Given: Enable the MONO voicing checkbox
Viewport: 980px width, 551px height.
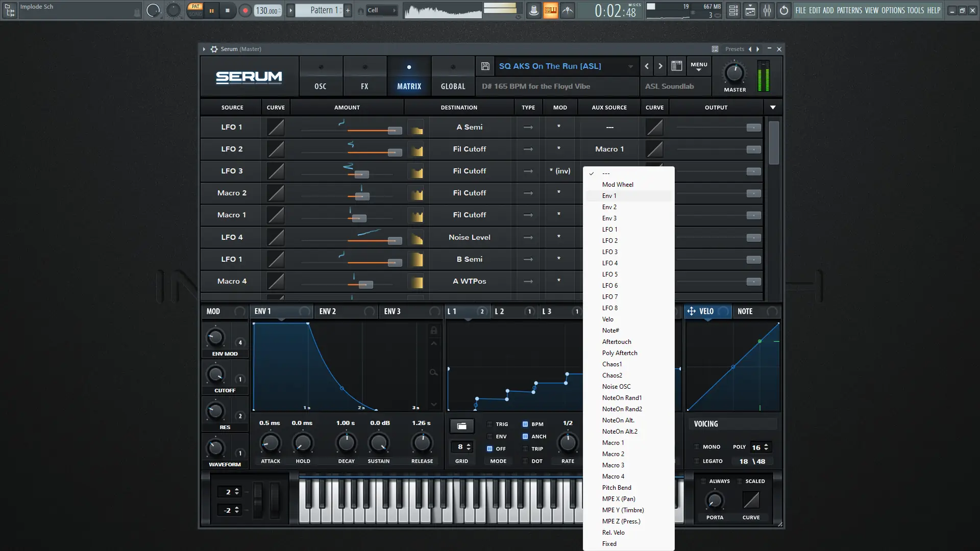Looking at the screenshot, I should (697, 447).
